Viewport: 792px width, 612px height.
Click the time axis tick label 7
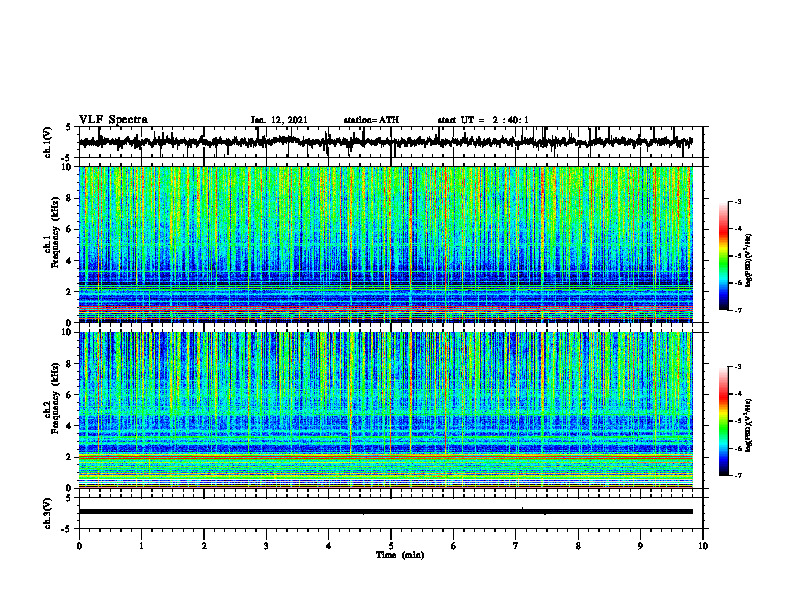(x=516, y=546)
